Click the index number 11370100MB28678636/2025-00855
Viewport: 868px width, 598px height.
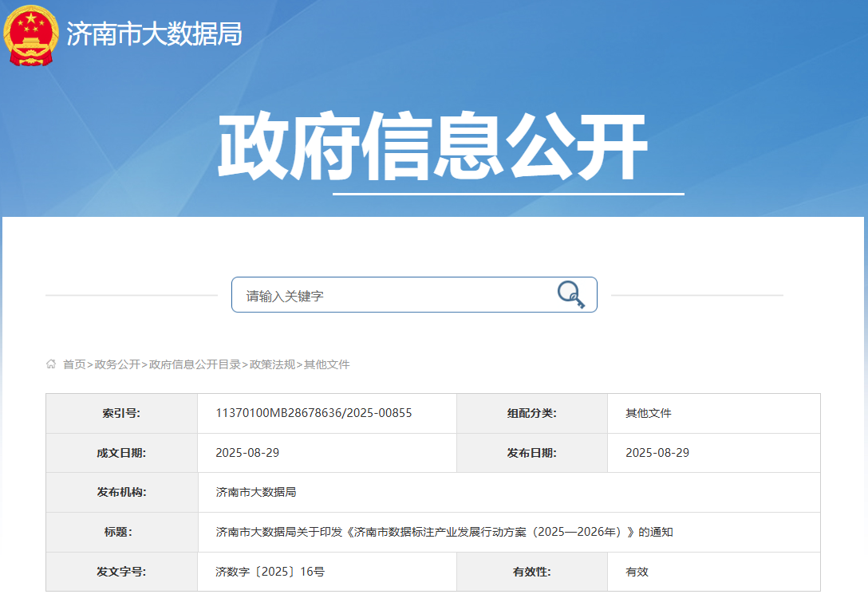(x=314, y=413)
